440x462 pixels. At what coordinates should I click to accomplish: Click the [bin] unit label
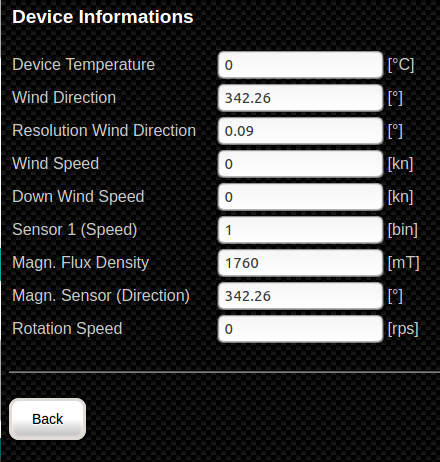coord(403,230)
